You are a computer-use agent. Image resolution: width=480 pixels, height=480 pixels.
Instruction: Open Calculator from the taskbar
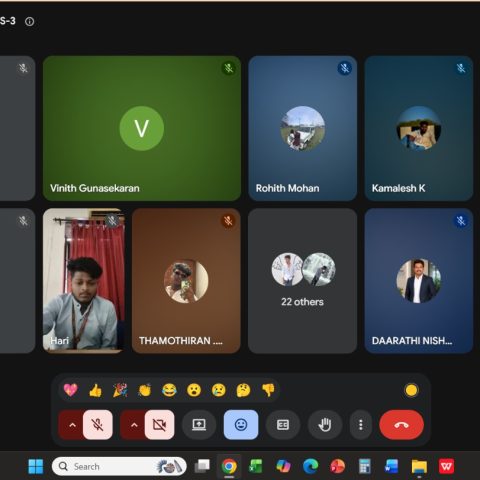[x=364, y=466]
